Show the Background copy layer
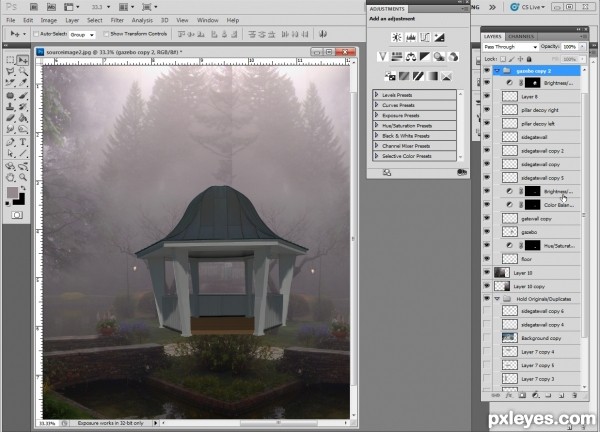Screen dimensions: 600x432 (x=487, y=338)
